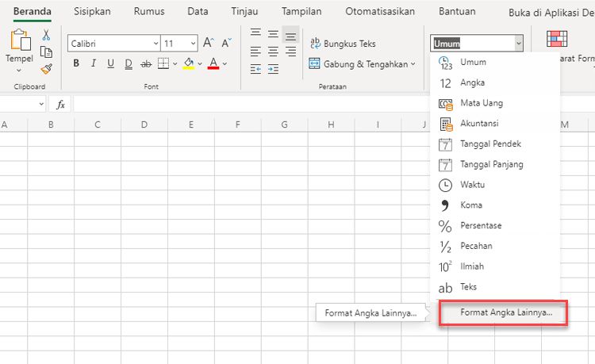Toggle Underline formatting
Image resolution: width=595 pixels, height=364 pixels.
(x=110, y=63)
